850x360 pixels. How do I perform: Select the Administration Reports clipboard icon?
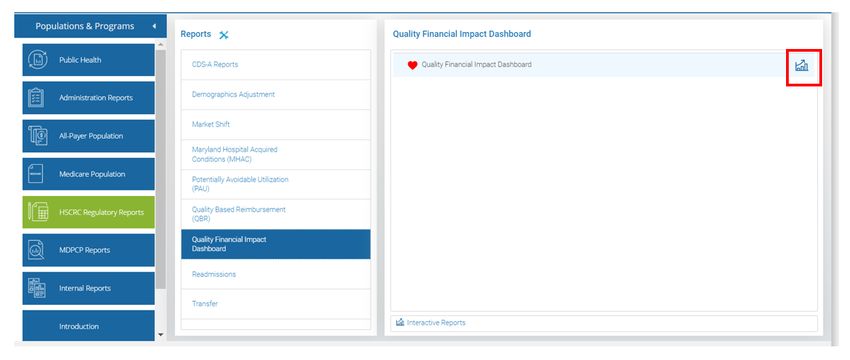pyautogui.click(x=36, y=98)
